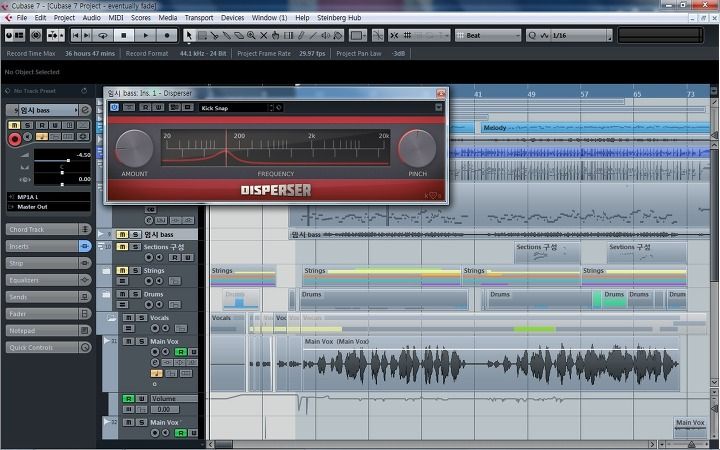
Task: Select the Time Warp tool
Action: click(288, 35)
